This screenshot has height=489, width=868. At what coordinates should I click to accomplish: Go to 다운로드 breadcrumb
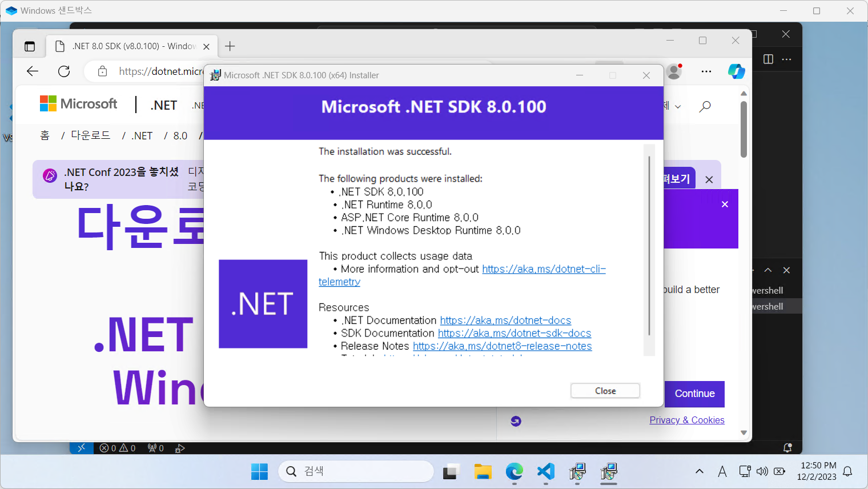[x=90, y=135]
